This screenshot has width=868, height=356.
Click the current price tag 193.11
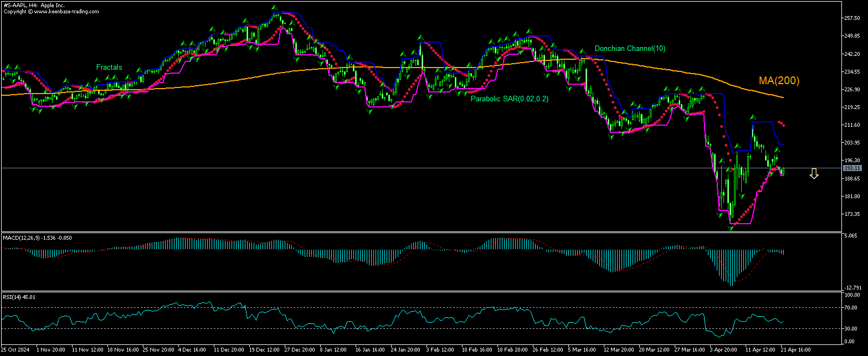tap(851, 168)
